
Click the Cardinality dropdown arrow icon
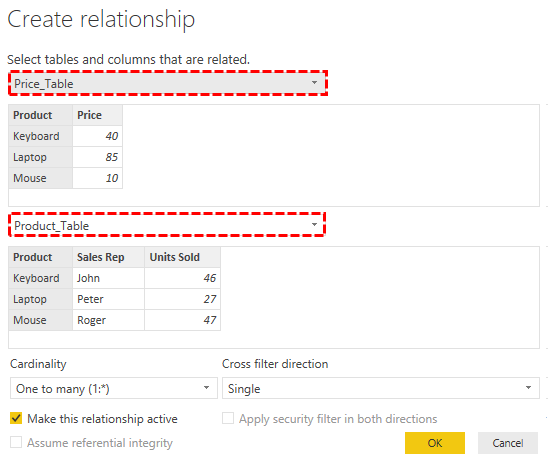pos(207,388)
